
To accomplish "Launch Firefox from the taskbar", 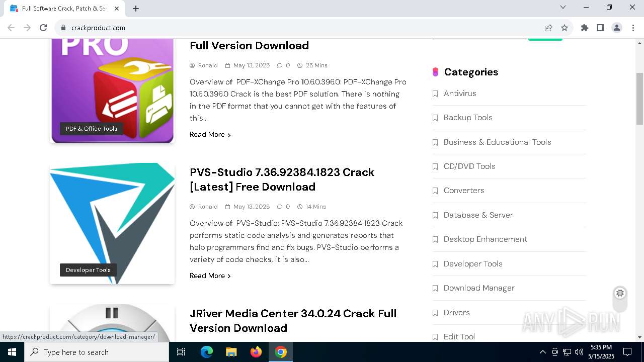I will tap(256, 352).
